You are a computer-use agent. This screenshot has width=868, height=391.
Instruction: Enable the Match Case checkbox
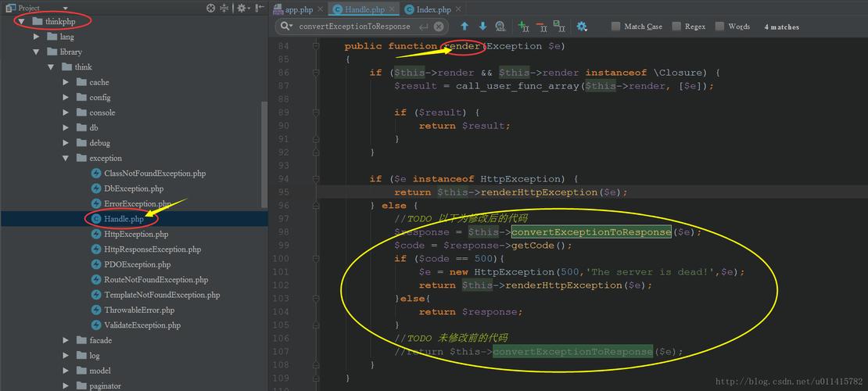(x=615, y=26)
